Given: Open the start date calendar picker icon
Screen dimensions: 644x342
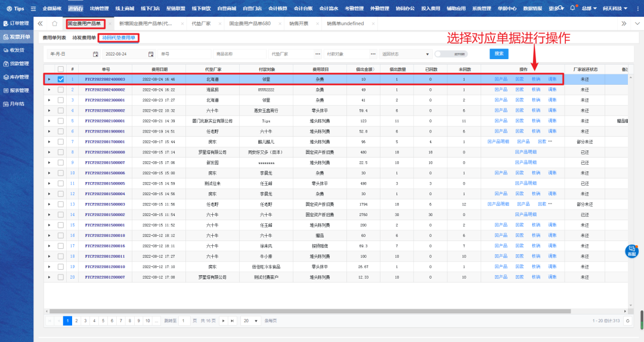Looking at the screenshot, I should pos(95,54).
